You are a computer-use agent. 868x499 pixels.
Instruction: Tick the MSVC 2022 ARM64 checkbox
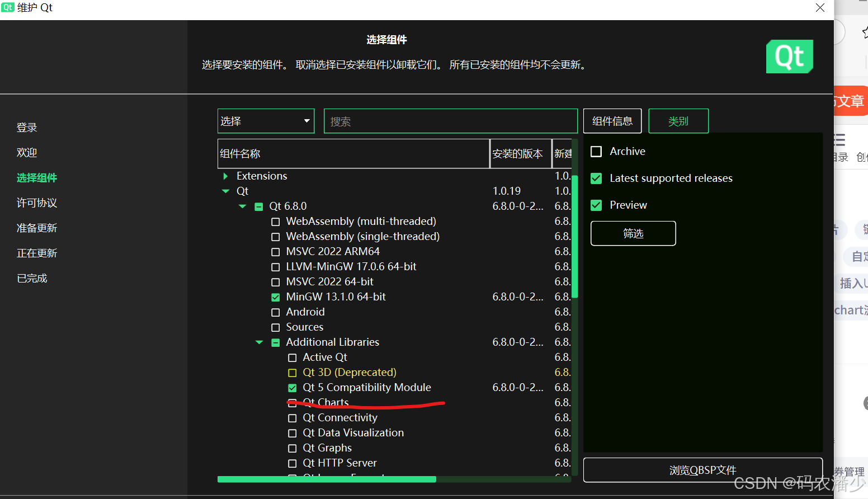tap(275, 252)
